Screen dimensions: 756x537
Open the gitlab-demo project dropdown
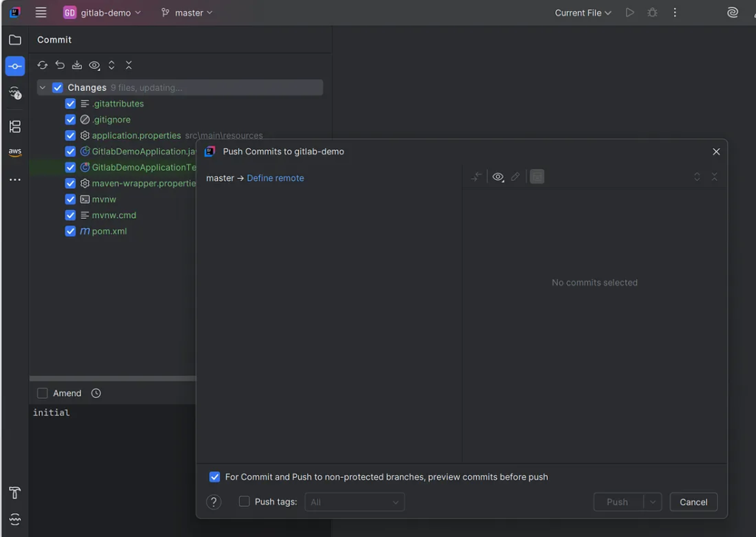coord(102,13)
